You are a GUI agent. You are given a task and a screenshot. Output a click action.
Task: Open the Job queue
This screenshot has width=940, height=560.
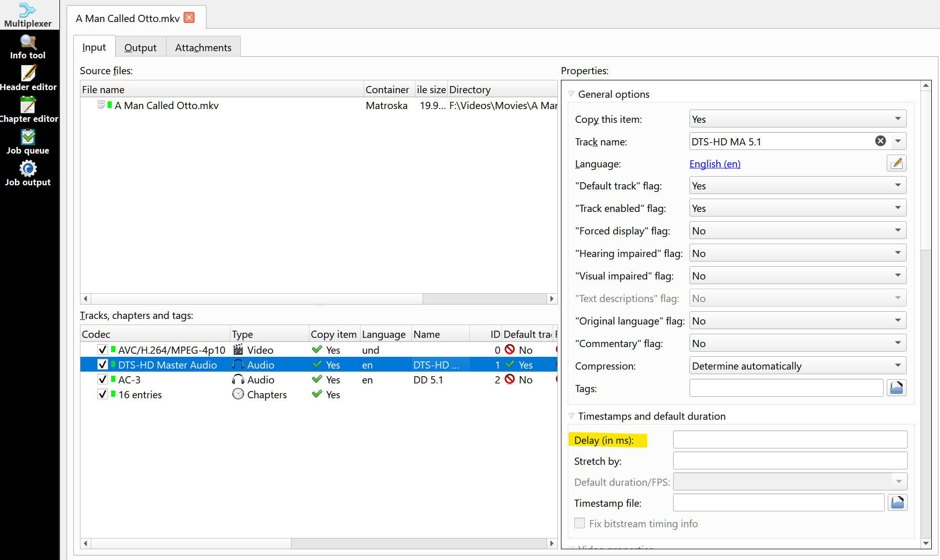tap(28, 142)
